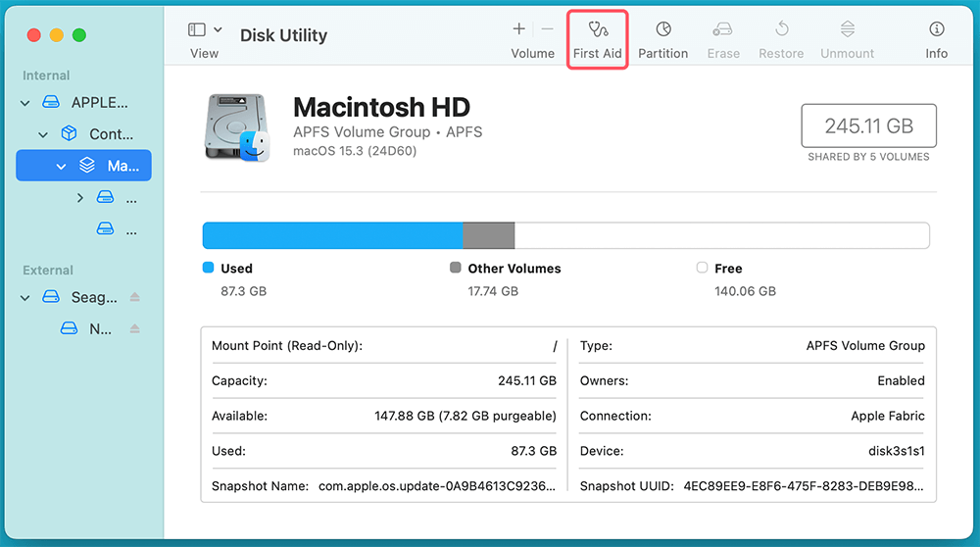Collapse the Seagate external drive chevron
The height and width of the screenshot is (547, 980).
25,297
